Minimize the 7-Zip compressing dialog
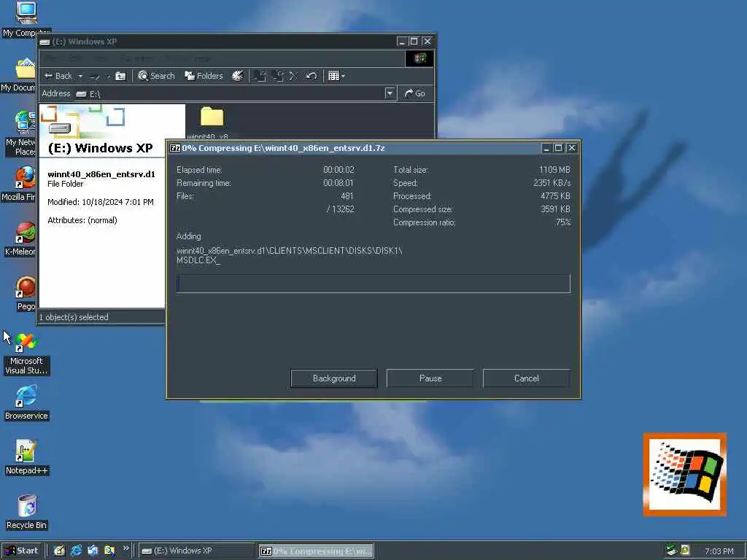This screenshot has width=747, height=560. tap(546, 148)
